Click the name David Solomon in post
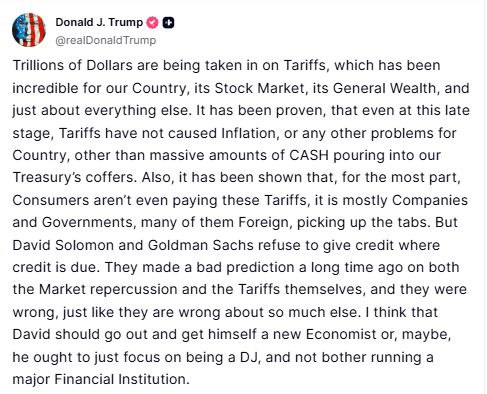The height and width of the screenshot is (394, 487). pos(63,245)
